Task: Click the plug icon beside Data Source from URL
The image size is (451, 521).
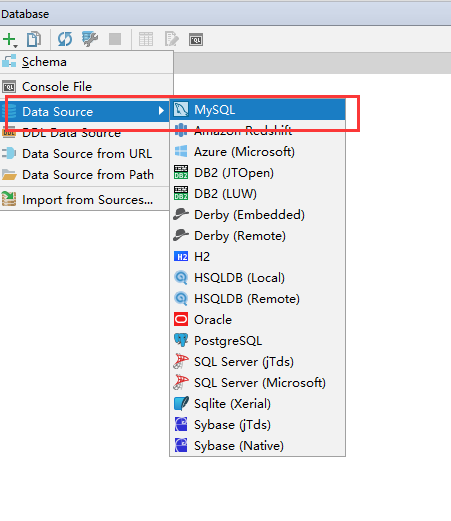Action: pyautogui.click(x=9, y=153)
